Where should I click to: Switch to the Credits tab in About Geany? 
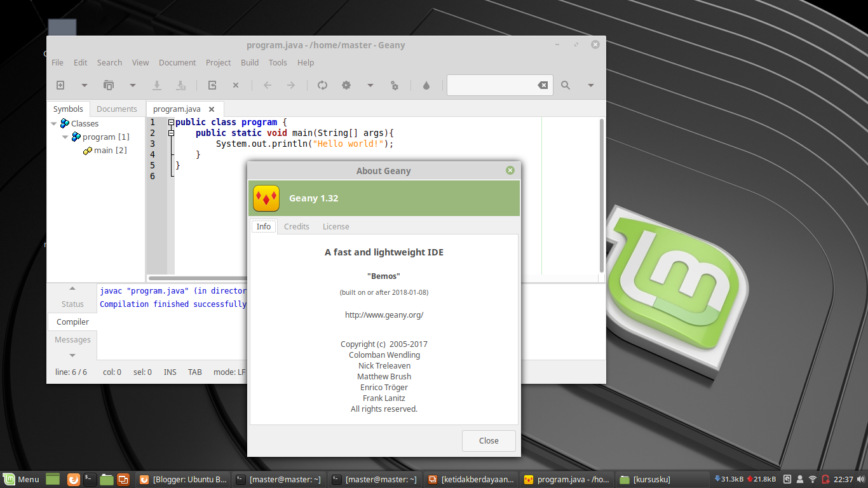click(297, 226)
